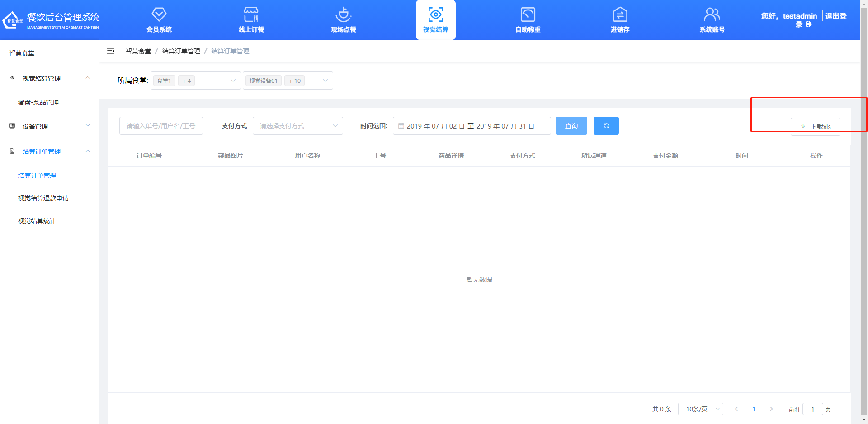
Task: Open the 自助称重 weighing icon
Action: [527, 19]
